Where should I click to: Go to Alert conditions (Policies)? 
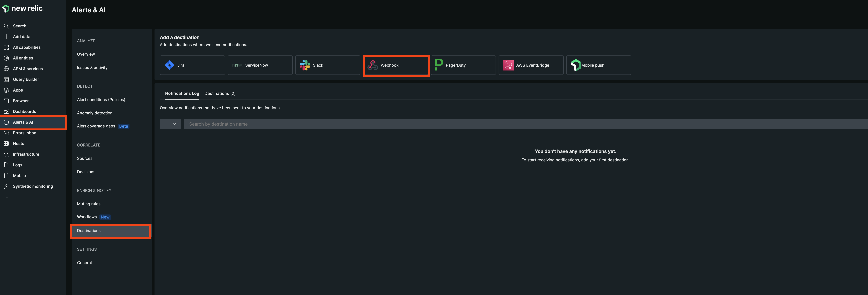pos(101,100)
